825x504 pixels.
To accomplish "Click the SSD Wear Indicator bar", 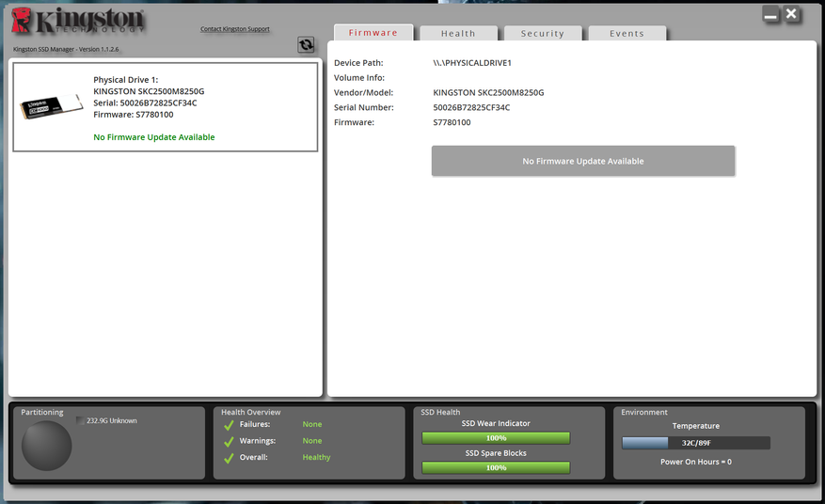I will click(496, 438).
